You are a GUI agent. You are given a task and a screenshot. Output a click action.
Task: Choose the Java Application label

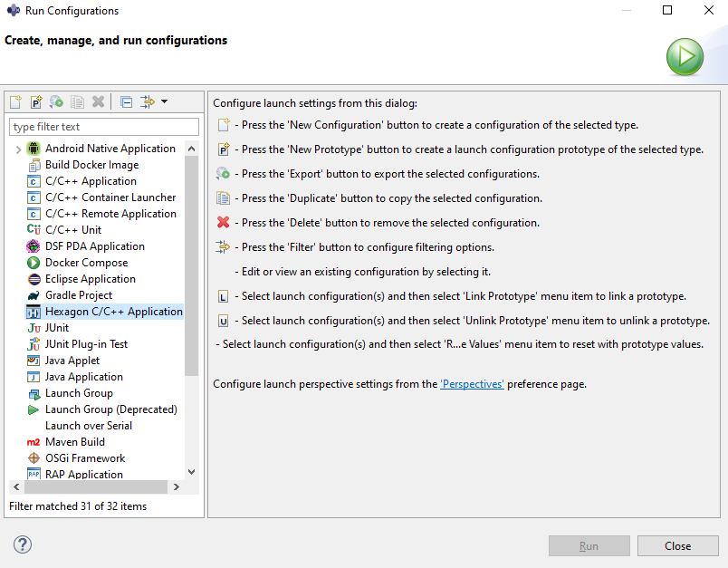tap(84, 377)
